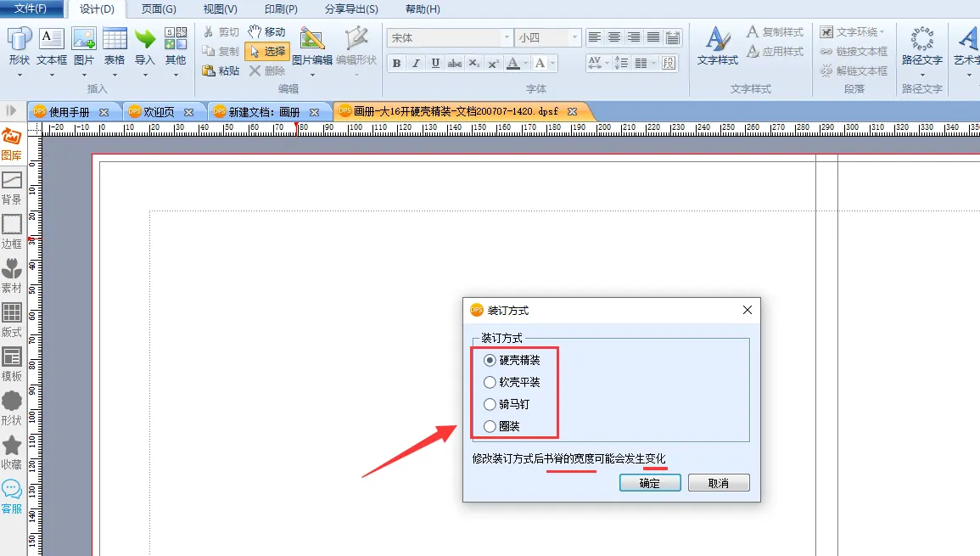
Task: Switch to the 视图(V) ribbon tab
Action: (x=220, y=9)
